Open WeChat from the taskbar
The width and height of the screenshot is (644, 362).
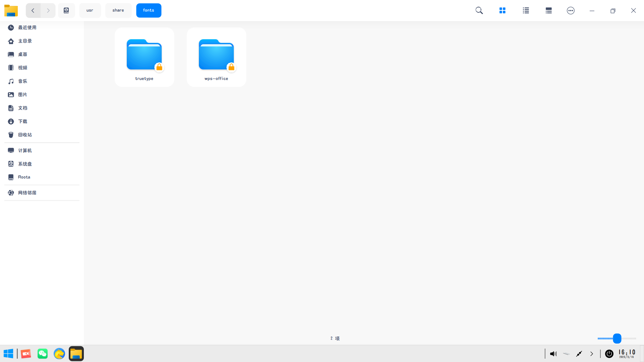[x=43, y=354]
